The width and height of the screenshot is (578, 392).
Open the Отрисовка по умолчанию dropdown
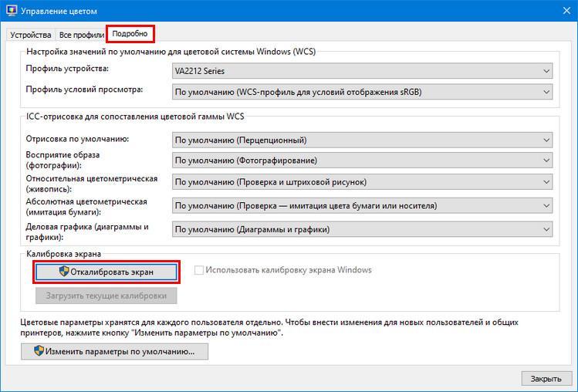pyautogui.click(x=362, y=140)
